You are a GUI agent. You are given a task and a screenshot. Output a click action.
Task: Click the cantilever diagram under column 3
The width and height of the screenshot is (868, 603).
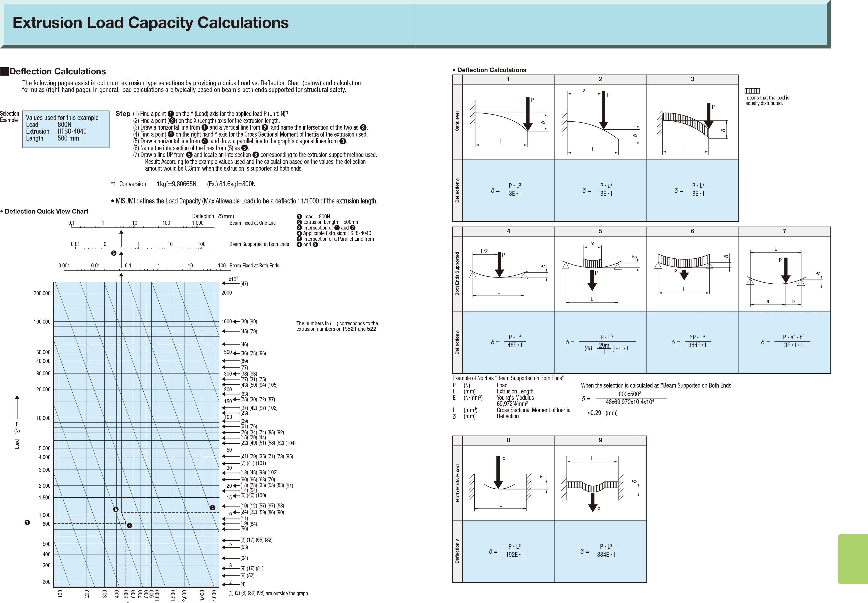(x=692, y=122)
